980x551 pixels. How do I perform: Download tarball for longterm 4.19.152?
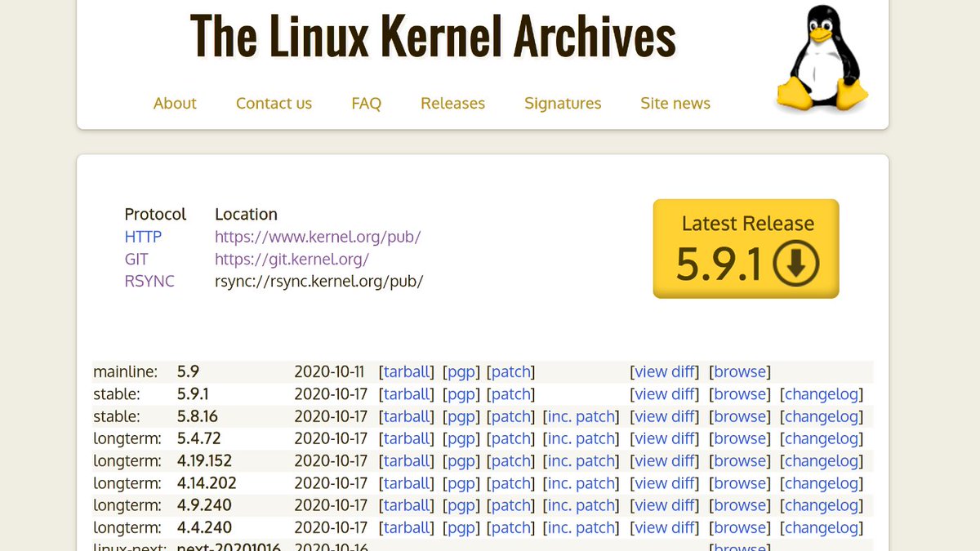tap(407, 460)
